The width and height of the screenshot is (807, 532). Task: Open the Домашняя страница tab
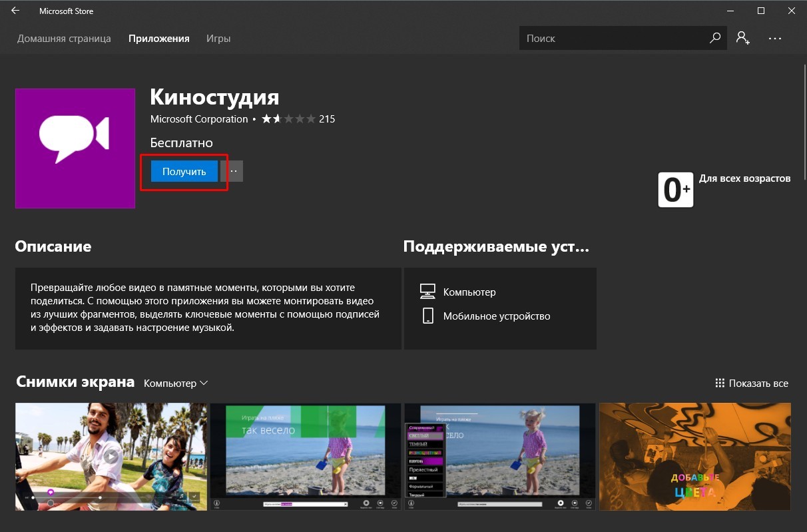64,39
